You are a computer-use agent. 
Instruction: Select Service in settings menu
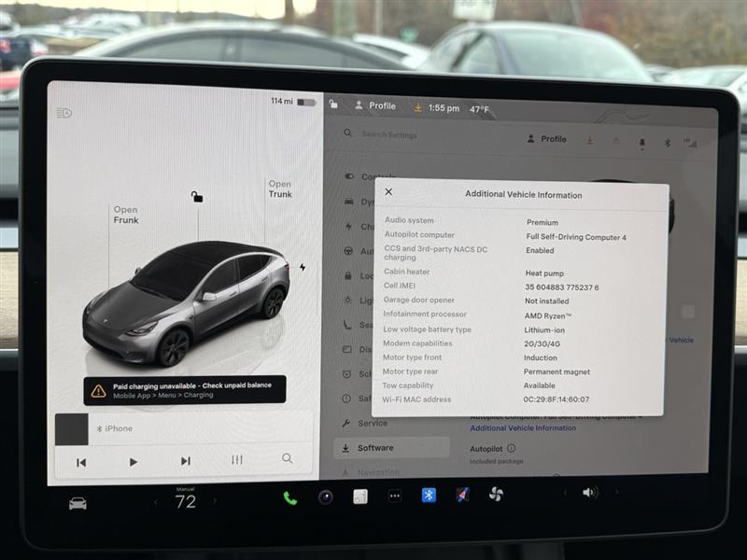click(372, 423)
